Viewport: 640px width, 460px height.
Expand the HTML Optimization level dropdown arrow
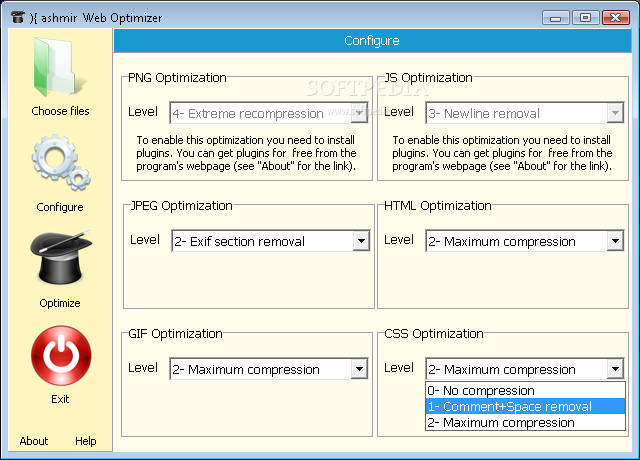coord(615,241)
